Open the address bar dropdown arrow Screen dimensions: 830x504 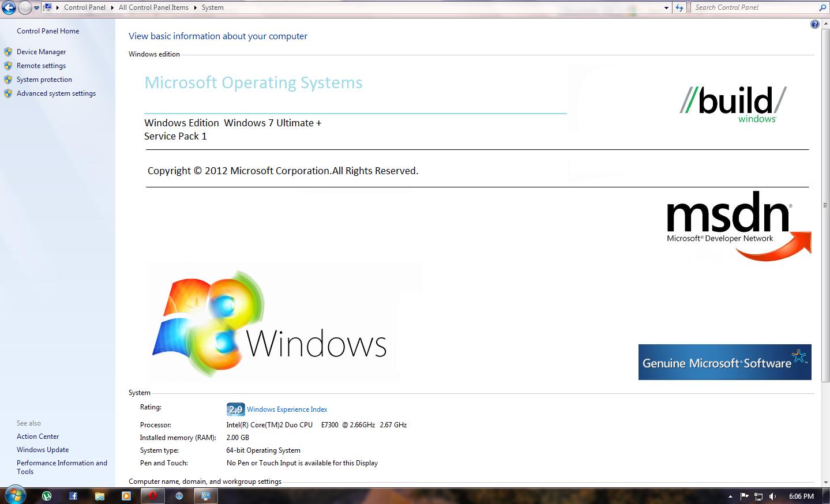[x=665, y=7]
